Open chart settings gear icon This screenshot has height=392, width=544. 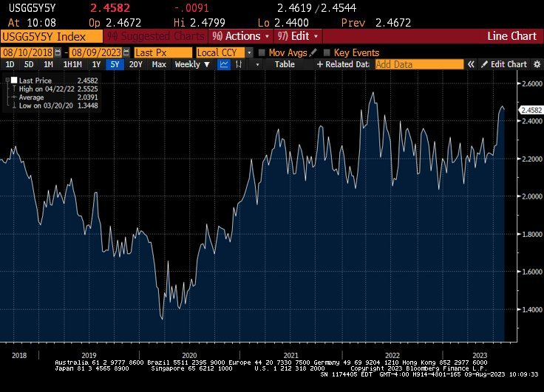(535, 64)
